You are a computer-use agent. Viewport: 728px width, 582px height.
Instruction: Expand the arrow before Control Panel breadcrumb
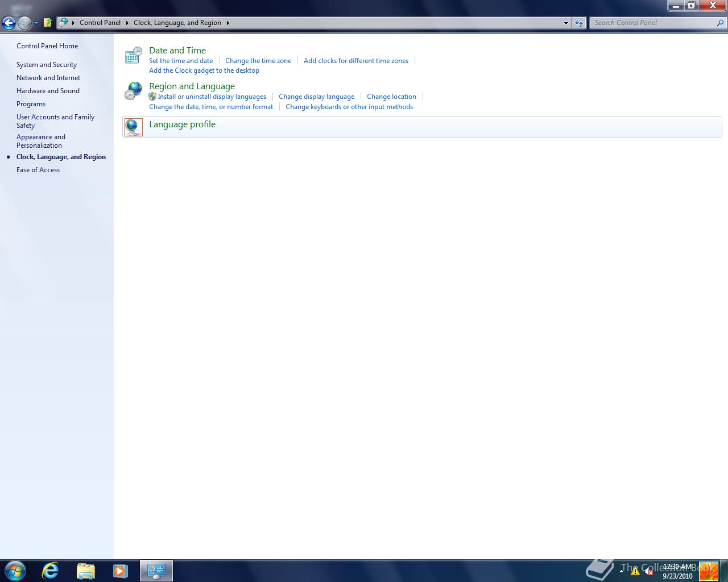click(x=73, y=23)
